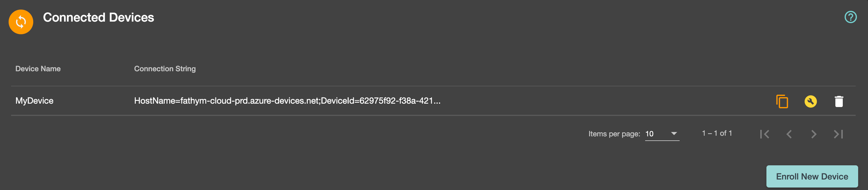Copy the MyDevice connection string
The height and width of the screenshot is (190, 868).
tap(782, 101)
